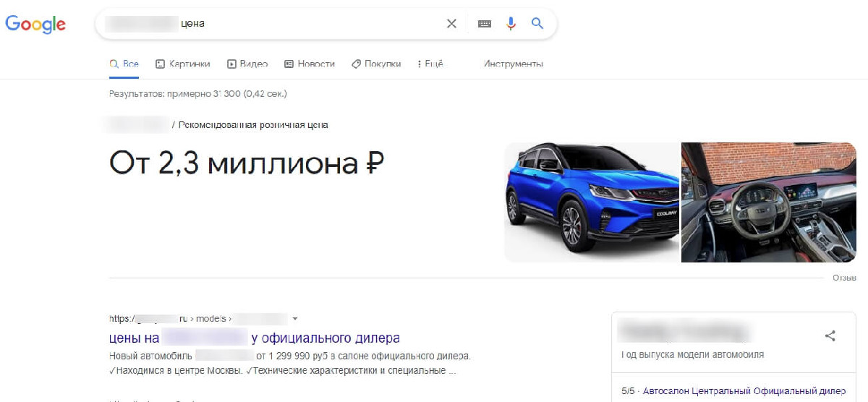Click the magnifying glass search button
This screenshot has height=402, width=868.
[537, 24]
